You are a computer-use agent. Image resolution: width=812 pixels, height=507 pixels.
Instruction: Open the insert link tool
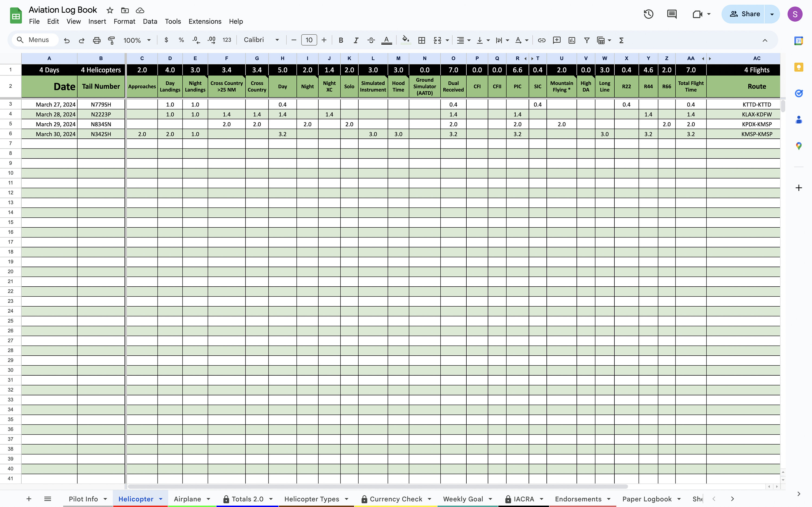click(541, 40)
